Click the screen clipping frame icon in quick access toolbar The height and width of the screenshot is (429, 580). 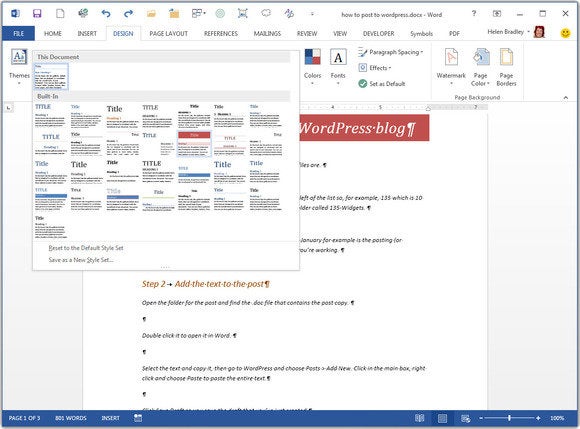243,14
